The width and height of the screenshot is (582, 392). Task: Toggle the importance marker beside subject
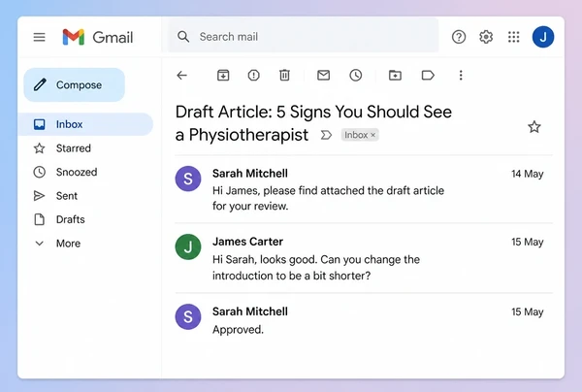point(326,135)
